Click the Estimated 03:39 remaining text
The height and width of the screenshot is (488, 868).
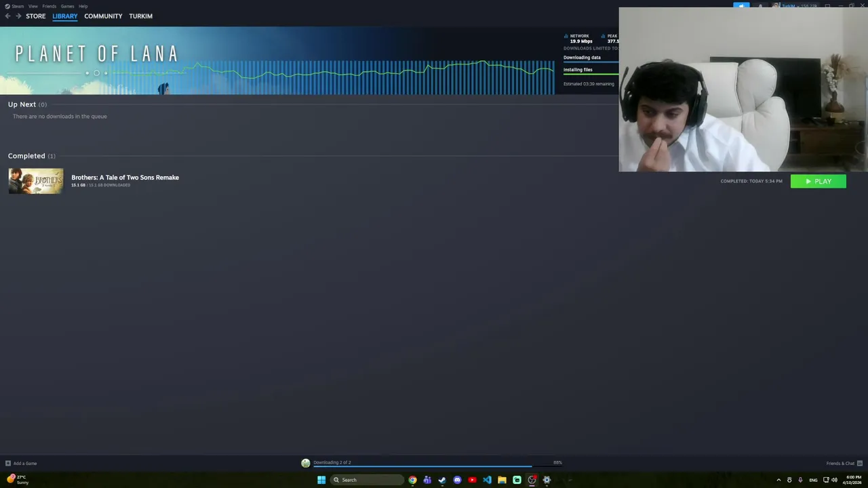coord(589,84)
